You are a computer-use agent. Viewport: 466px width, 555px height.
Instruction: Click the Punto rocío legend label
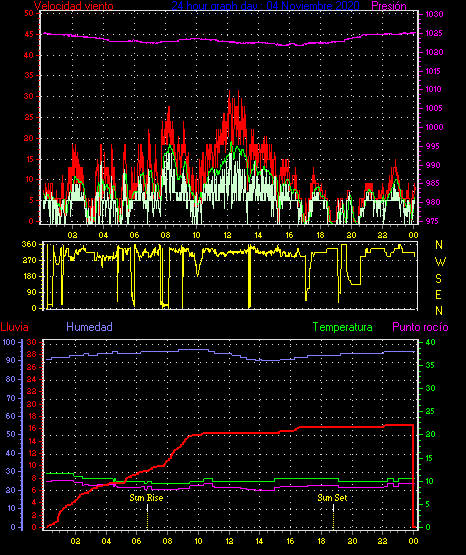(x=420, y=327)
